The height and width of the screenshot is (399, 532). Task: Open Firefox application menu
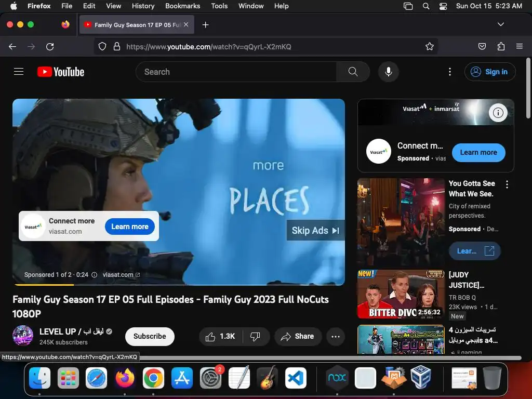tap(520, 46)
